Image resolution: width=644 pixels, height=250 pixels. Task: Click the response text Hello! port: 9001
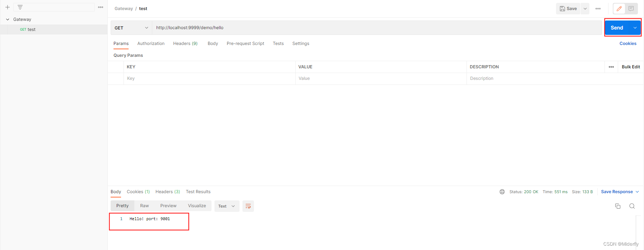150,219
